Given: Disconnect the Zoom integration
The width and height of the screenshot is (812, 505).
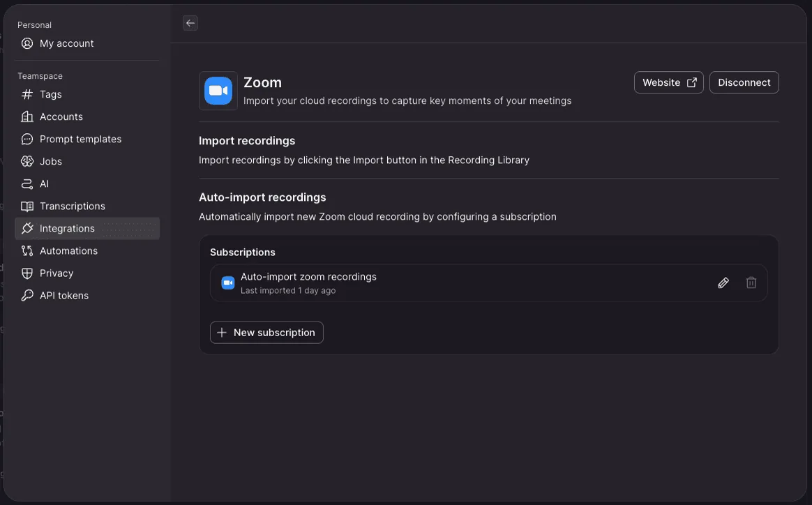Looking at the screenshot, I should click(x=744, y=82).
